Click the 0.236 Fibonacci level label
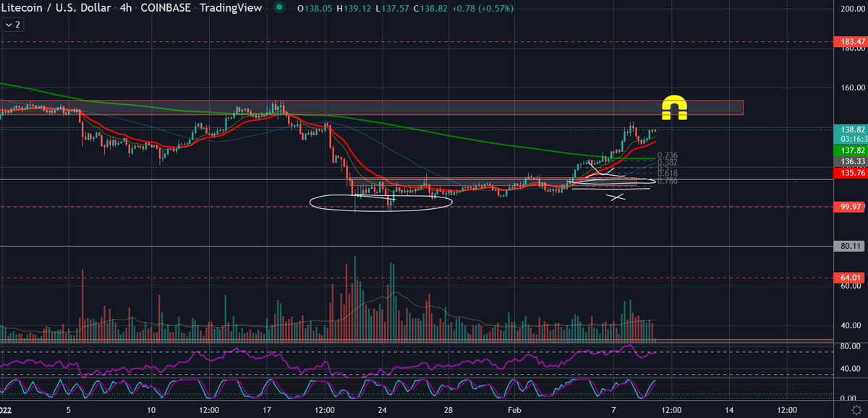This screenshot has width=868, height=418. pos(668,155)
